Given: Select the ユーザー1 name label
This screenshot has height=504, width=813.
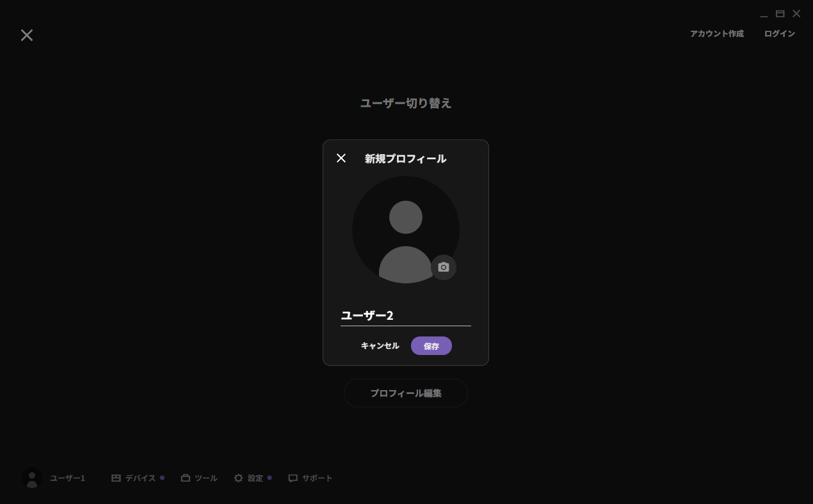Looking at the screenshot, I should [67, 478].
